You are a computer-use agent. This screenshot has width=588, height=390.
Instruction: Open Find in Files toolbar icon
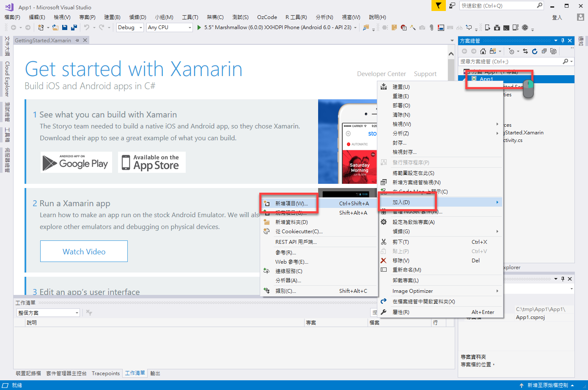click(366, 27)
